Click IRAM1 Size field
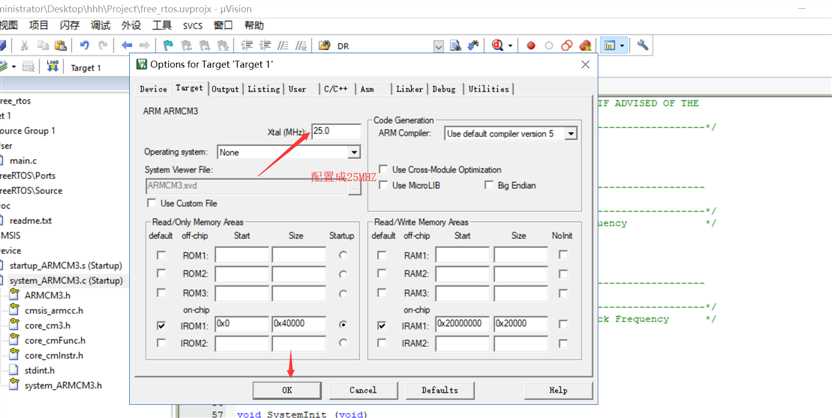832x418 pixels. pos(521,324)
